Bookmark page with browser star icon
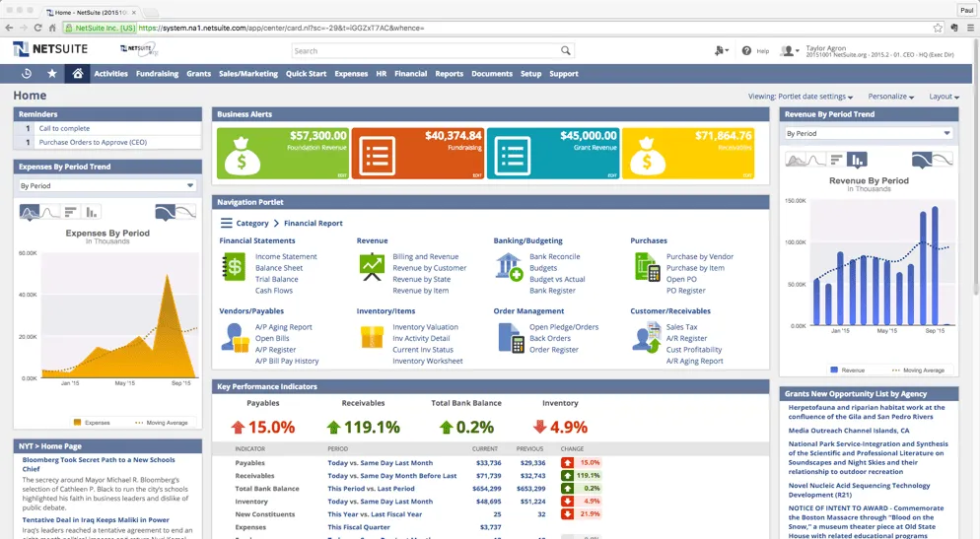Image resolution: width=980 pixels, height=539 pixels. 938,28
